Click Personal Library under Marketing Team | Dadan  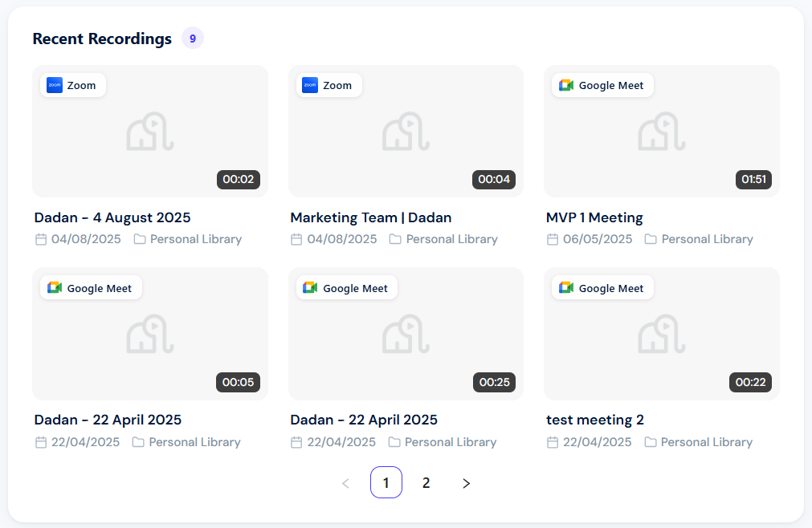[x=451, y=239]
